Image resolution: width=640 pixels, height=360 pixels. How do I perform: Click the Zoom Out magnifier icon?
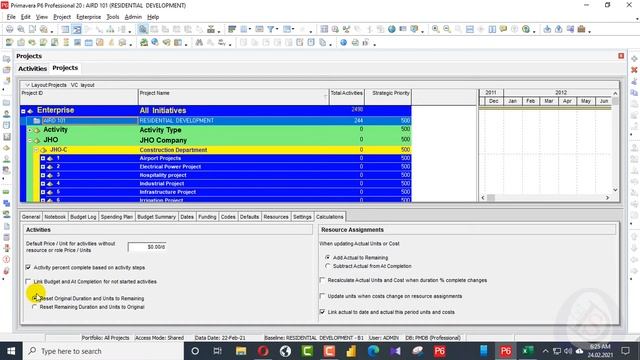[447, 29]
